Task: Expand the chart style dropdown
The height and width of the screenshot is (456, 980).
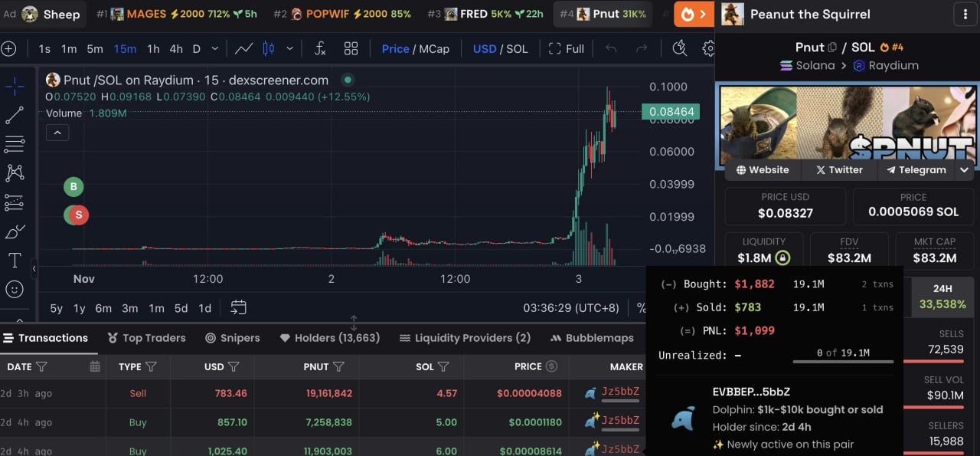Action: click(289, 49)
